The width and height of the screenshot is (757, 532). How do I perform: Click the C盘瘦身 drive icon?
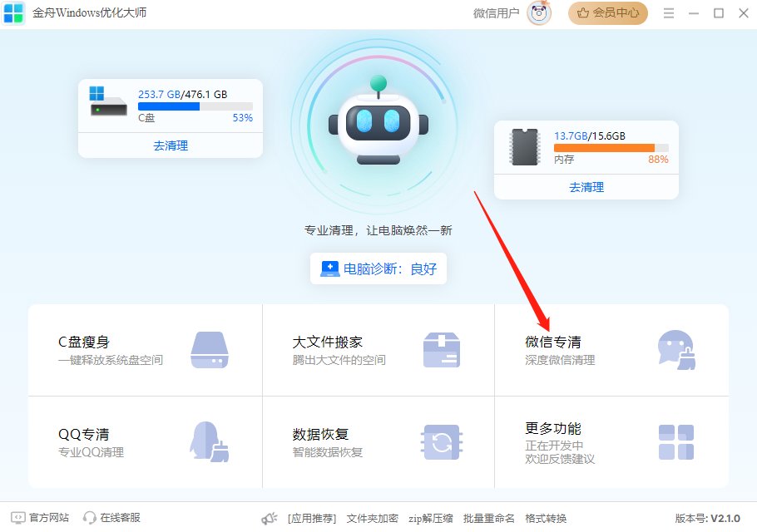click(210, 350)
